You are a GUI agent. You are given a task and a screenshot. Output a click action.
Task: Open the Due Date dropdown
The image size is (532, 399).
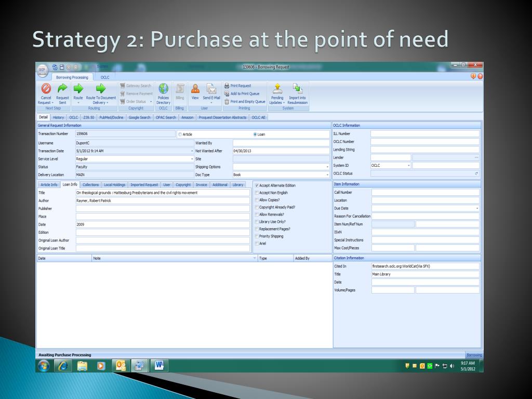tap(477, 208)
